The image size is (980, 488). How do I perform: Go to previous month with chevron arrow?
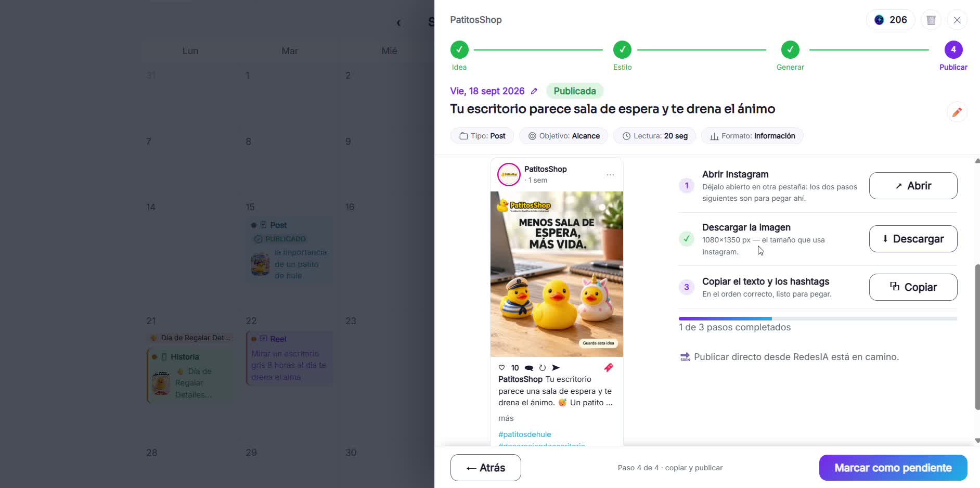tap(398, 22)
